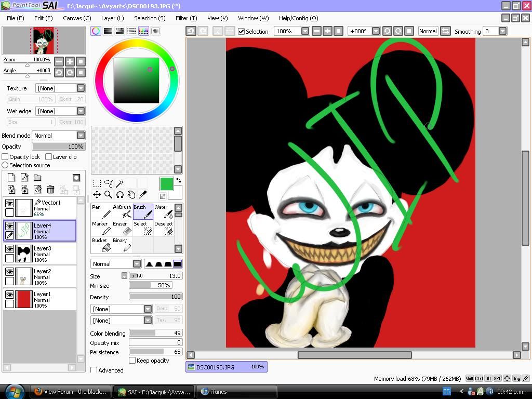Flip the canvas view horizontally
This screenshot has height=399, width=532.
coord(445,31)
